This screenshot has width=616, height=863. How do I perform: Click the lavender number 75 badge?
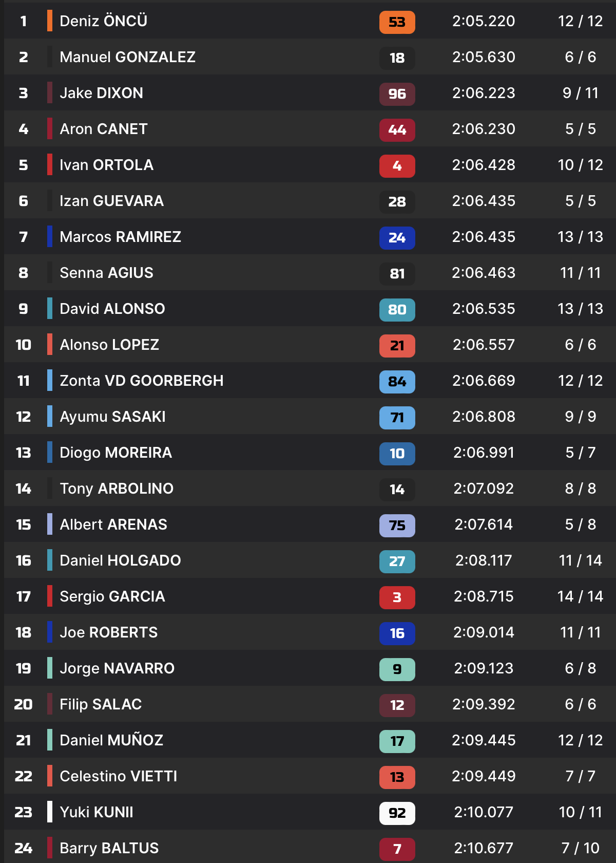[397, 526]
